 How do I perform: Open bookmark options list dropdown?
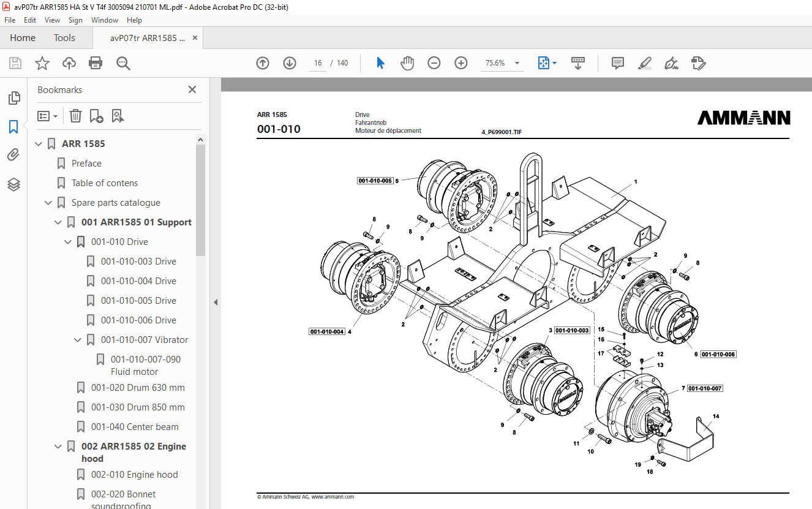click(48, 116)
